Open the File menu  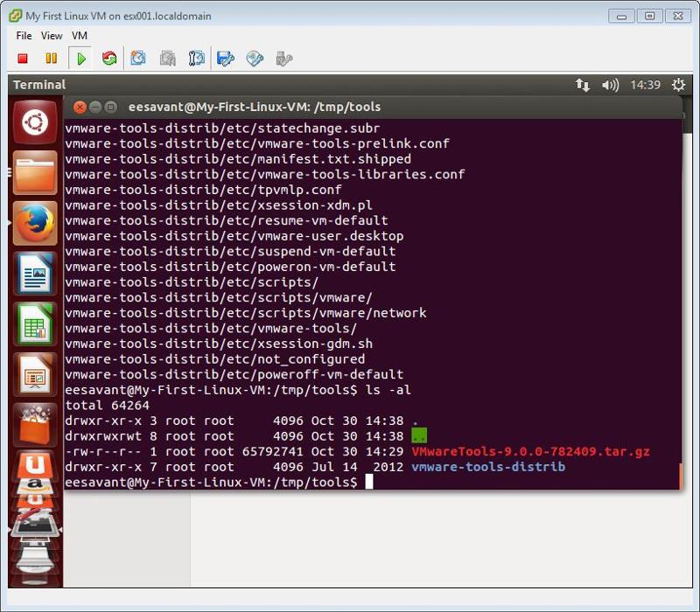pos(24,36)
